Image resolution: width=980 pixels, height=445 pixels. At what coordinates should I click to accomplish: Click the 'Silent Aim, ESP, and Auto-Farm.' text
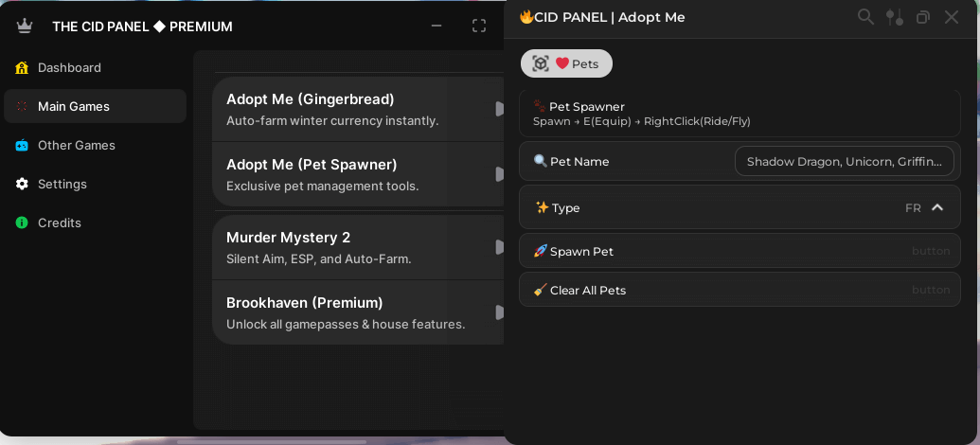319,258
